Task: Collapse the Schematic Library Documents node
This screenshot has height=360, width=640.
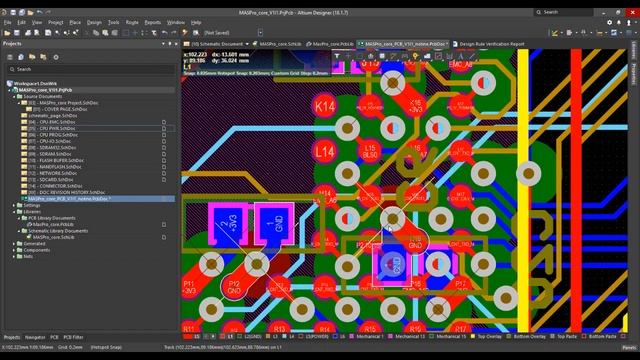Action: pos(19,231)
